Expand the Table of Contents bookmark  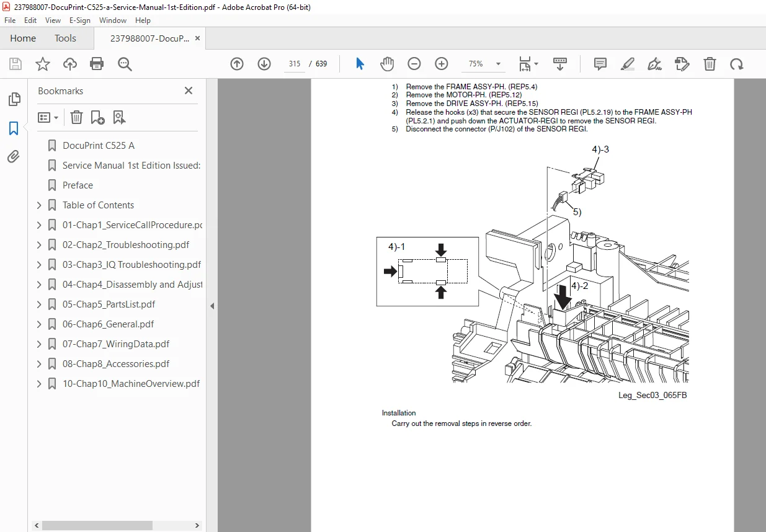39,205
